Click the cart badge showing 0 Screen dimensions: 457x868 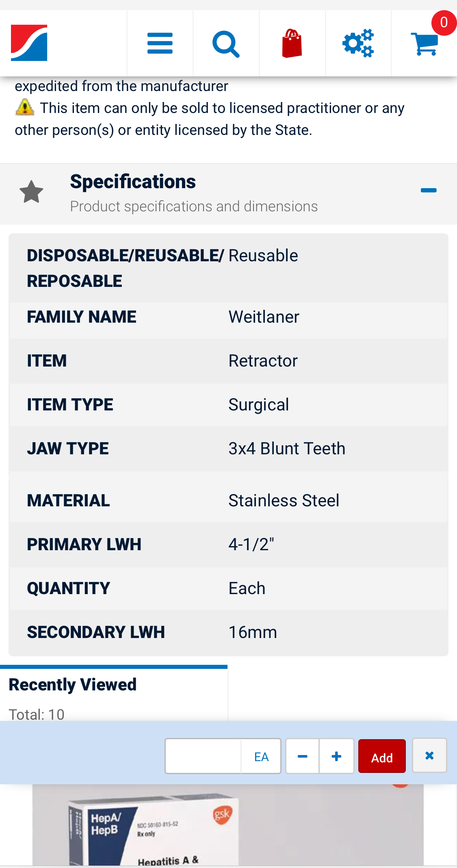[443, 23]
